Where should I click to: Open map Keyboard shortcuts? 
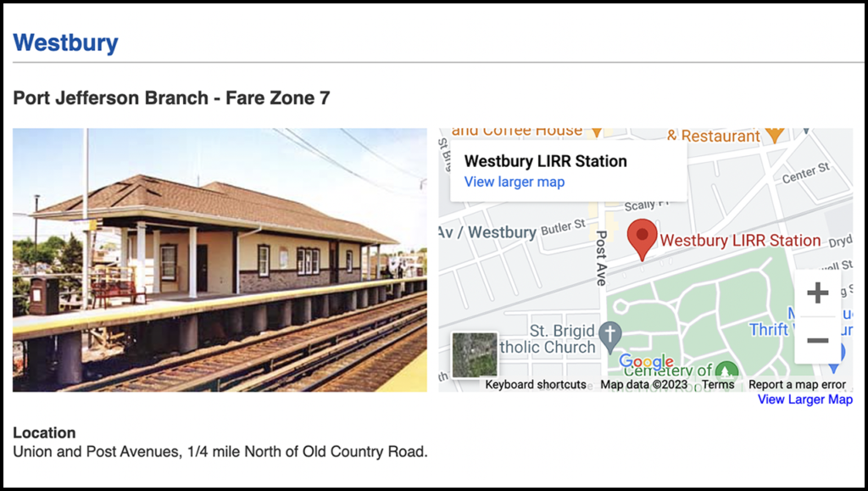[x=536, y=384]
